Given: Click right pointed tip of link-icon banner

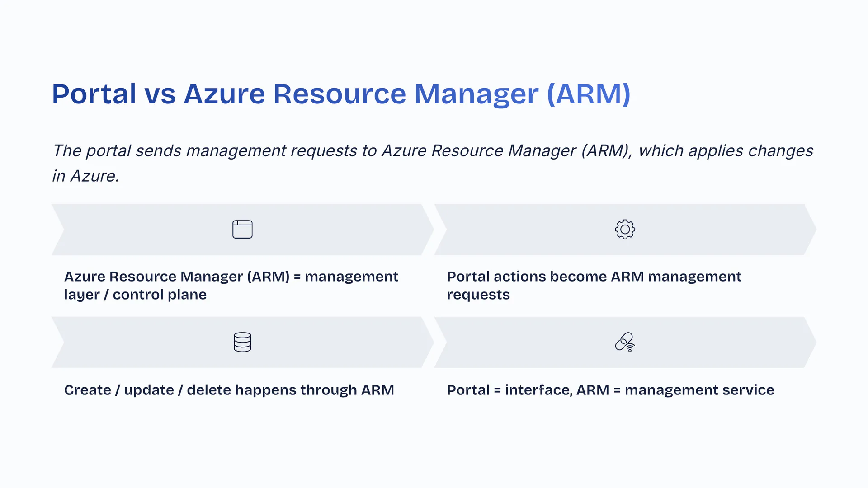Looking at the screenshot, I should tap(811, 342).
